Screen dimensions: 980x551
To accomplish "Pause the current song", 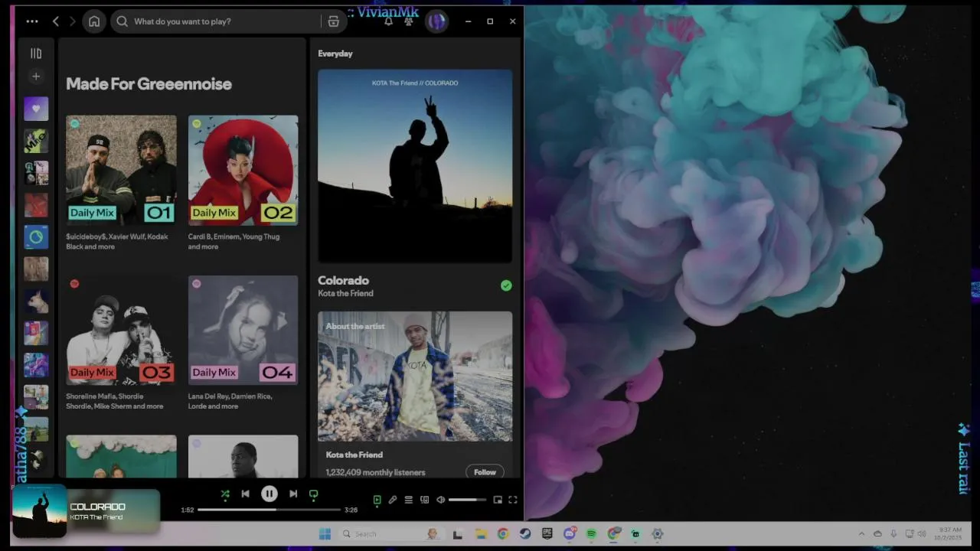I will (269, 494).
